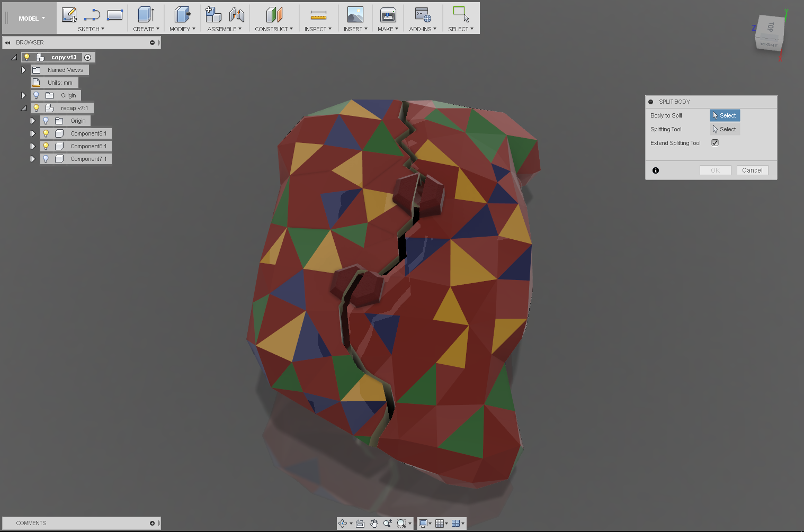This screenshot has width=804, height=532.
Task: Open the INSERT menu
Action: coord(355,29)
